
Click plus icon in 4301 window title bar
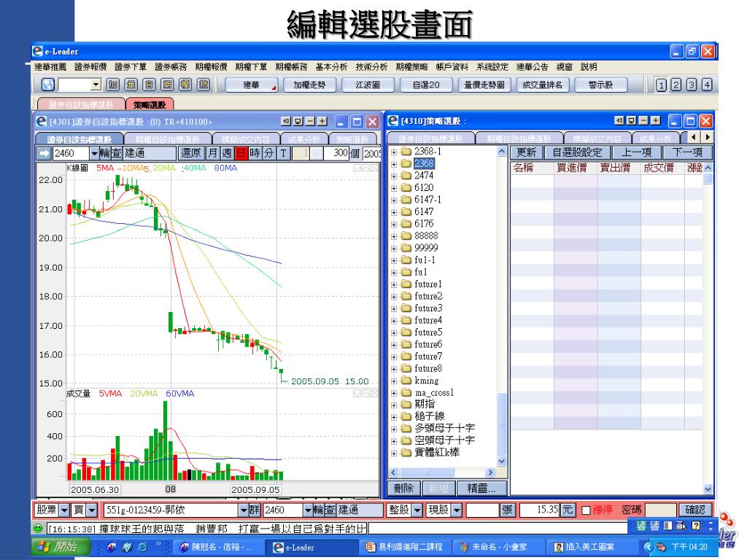click(x=322, y=122)
